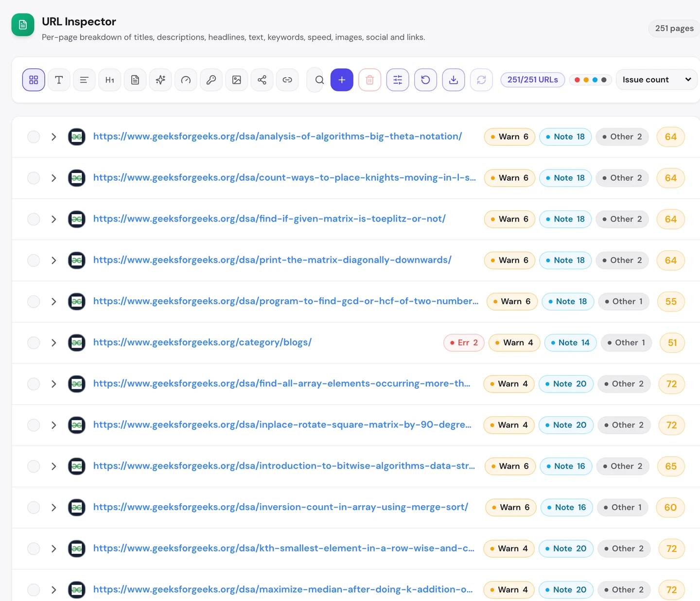Expand the big-theta-notation row
This screenshot has height=601, width=700.
coord(54,137)
